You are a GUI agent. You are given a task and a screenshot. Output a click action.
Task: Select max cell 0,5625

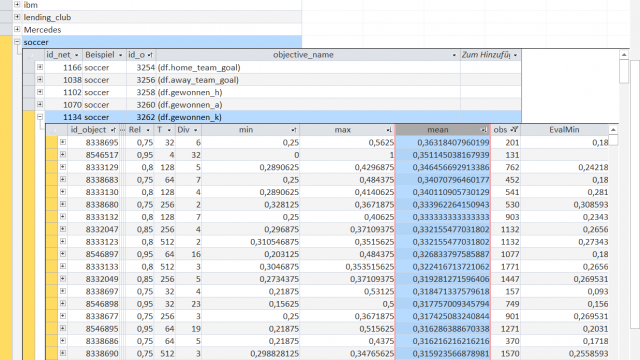click(347, 142)
